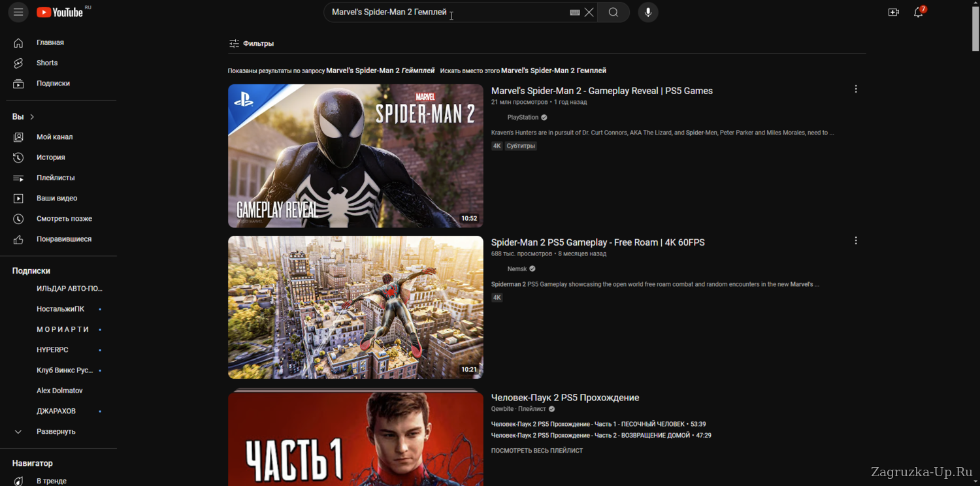Open Shorts in the sidebar

[47, 63]
